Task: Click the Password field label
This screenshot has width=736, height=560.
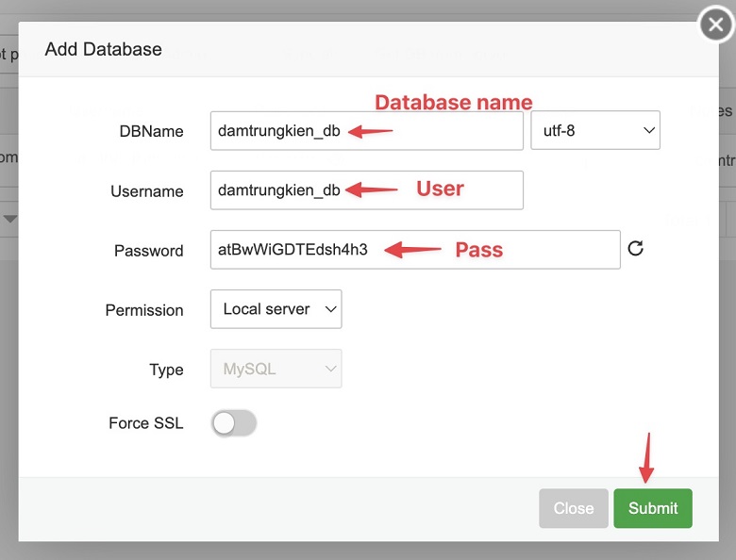Action: coord(149,251)
